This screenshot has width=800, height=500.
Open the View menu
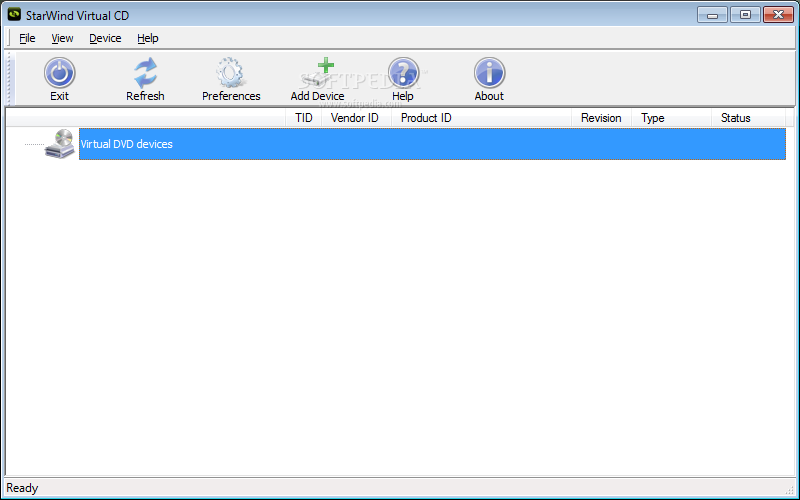(x=62, y=38)
